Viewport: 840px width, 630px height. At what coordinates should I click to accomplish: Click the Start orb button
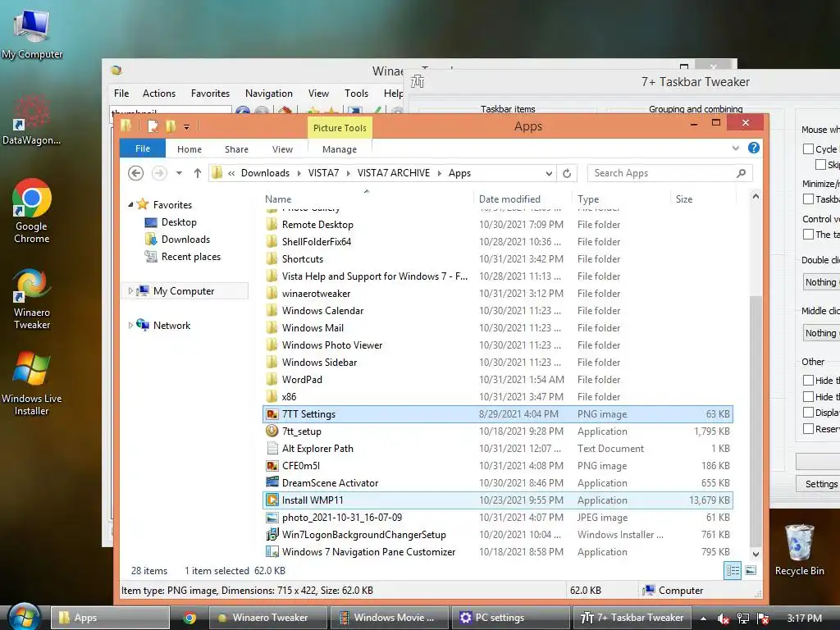24,617
